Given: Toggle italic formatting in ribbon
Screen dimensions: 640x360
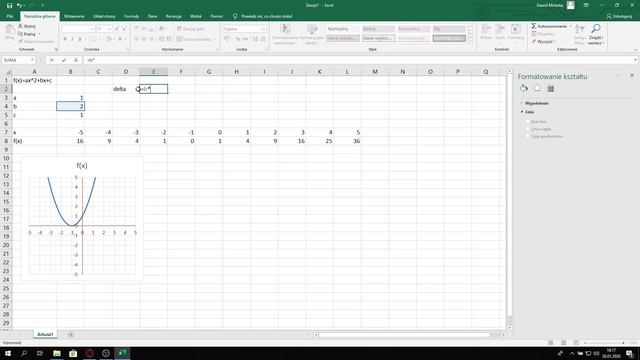Looking at the screenshot, I should point(72,39).
